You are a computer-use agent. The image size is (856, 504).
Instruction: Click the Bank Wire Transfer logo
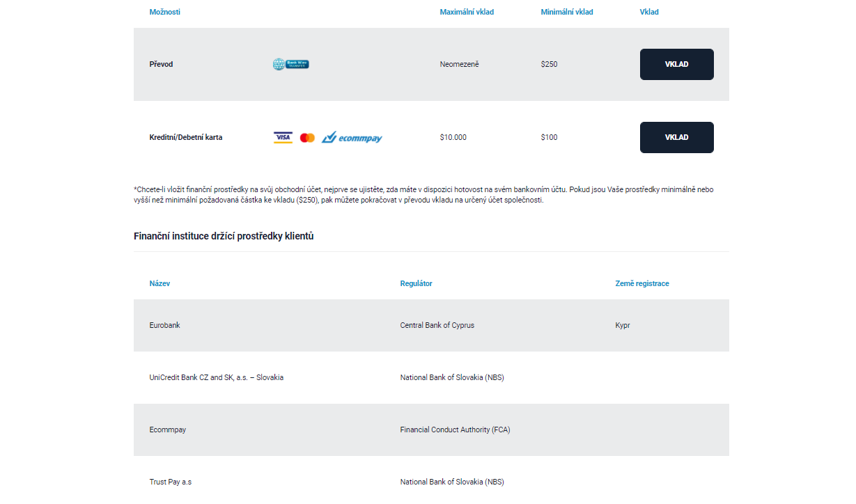pos(290,64)
